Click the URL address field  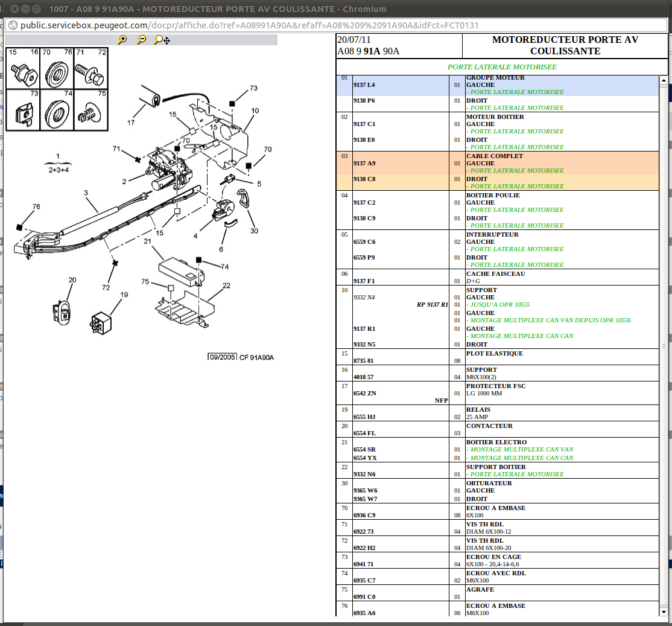249,25
